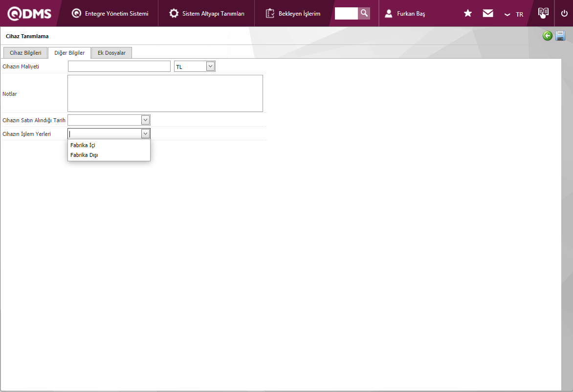Open favorites star icon in header
The image size is (573, 392).
(468, 14)
